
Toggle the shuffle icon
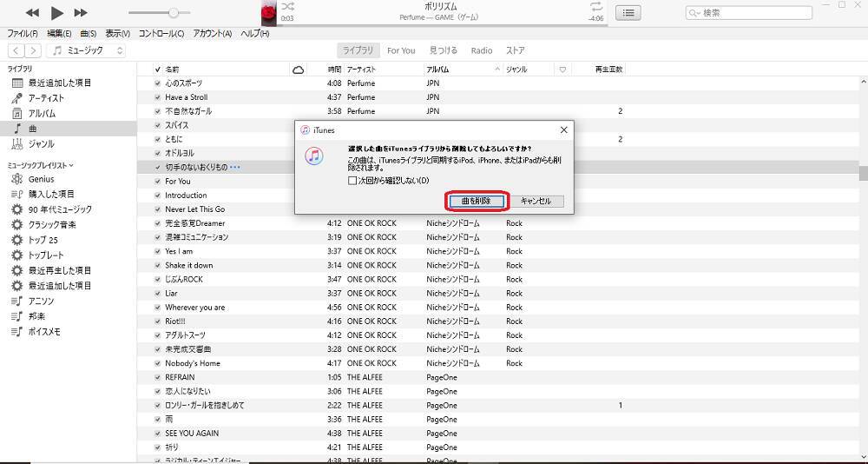coord(288,7)
